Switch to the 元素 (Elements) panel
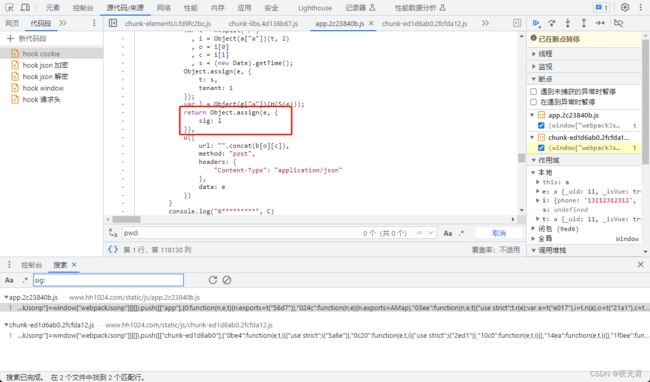This screenshot has width=650, height=382. click(53, 7)
